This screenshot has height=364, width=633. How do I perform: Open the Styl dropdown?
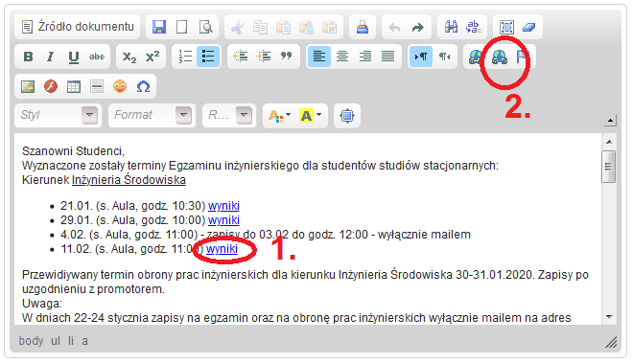[x=59, y=115]
